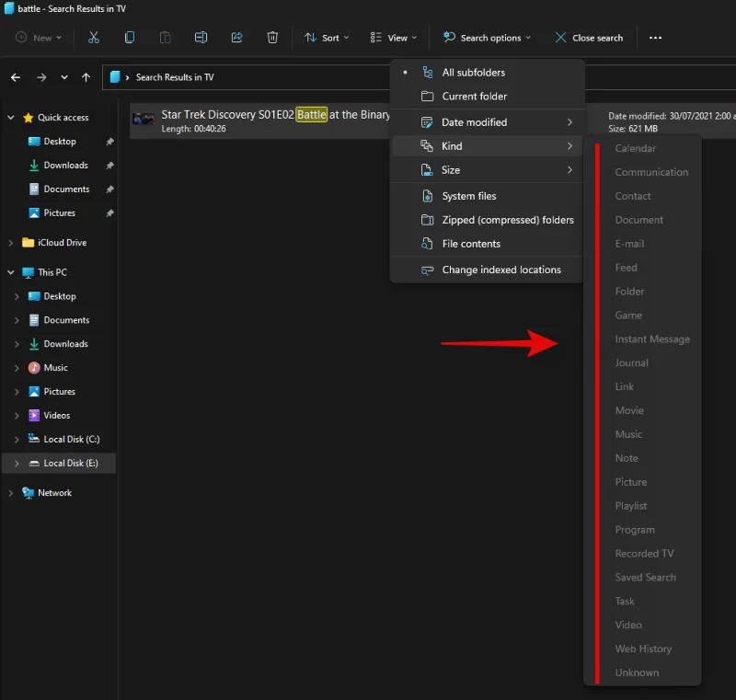The height and width of the screenshot is (700, 736).
Task: Open the Sort dropdown
Action: (x=327, y=38)
